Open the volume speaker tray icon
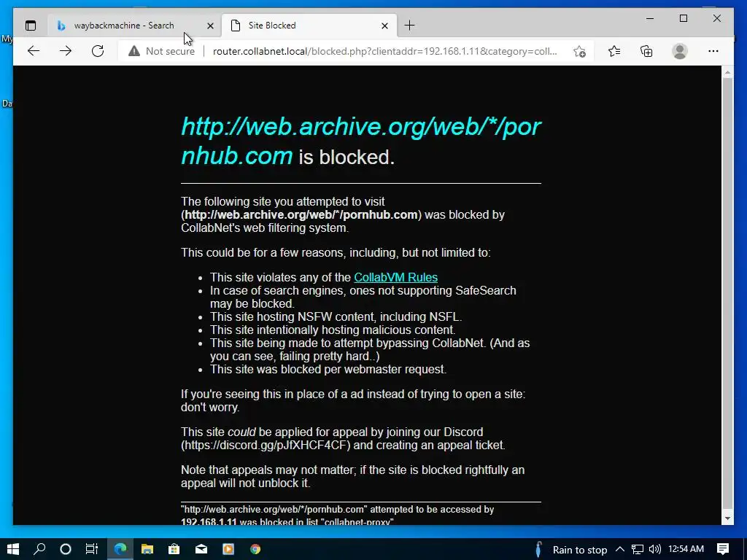Image resolution: width=747 pixels, height=560 pixels. click(x=655, y=549)
